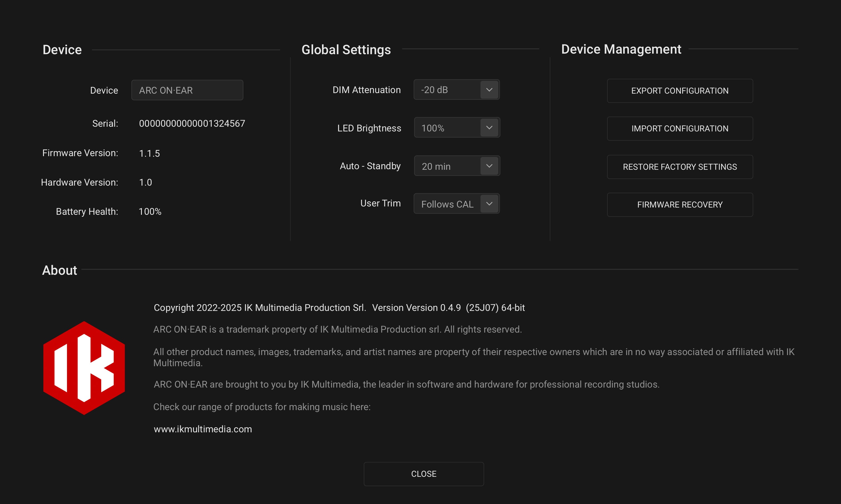841x504 pixels.
Task: Open the User Trim dropdown
Action: coord(457,203)
